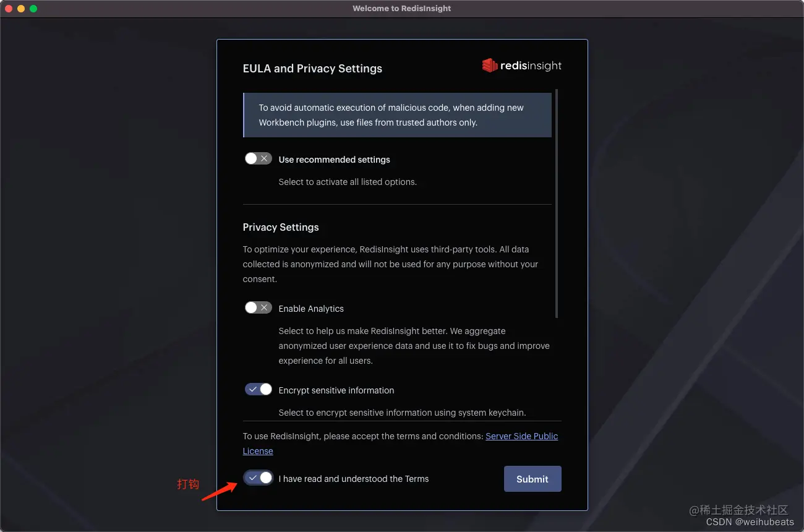Screen dimensions: 804x532
Task: Click the Welcome to RedisInsight window title
Action: click(402, 9)
